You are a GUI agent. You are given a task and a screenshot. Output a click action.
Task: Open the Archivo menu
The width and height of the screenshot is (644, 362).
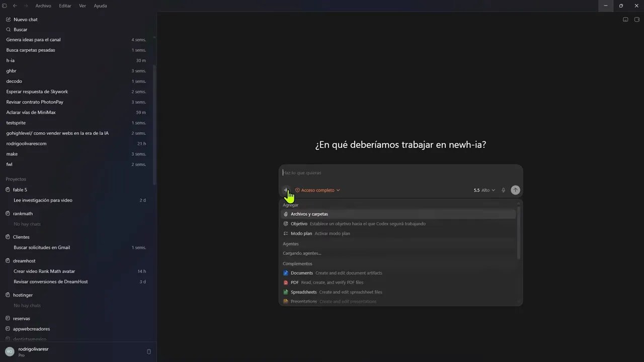click(x=43, y=6)
